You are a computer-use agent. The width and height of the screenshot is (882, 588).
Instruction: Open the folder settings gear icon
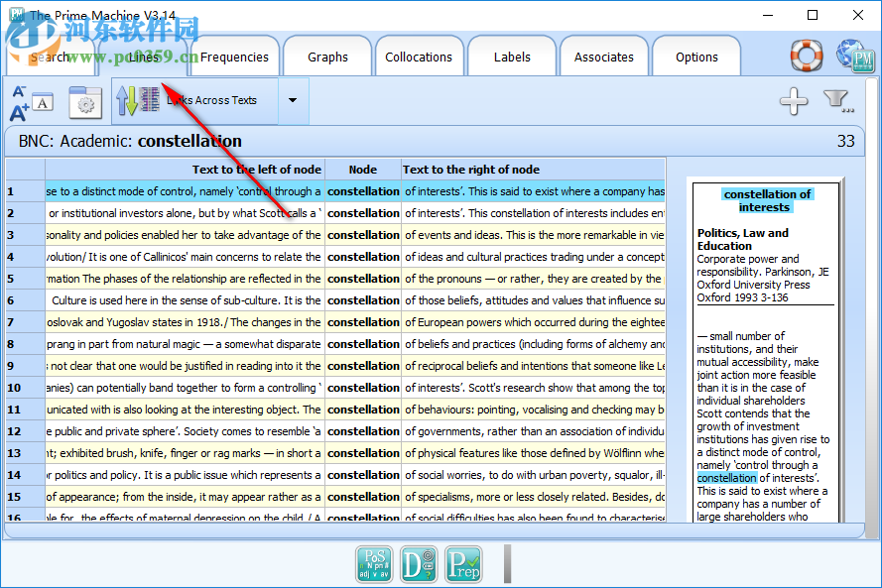[85, 103]
